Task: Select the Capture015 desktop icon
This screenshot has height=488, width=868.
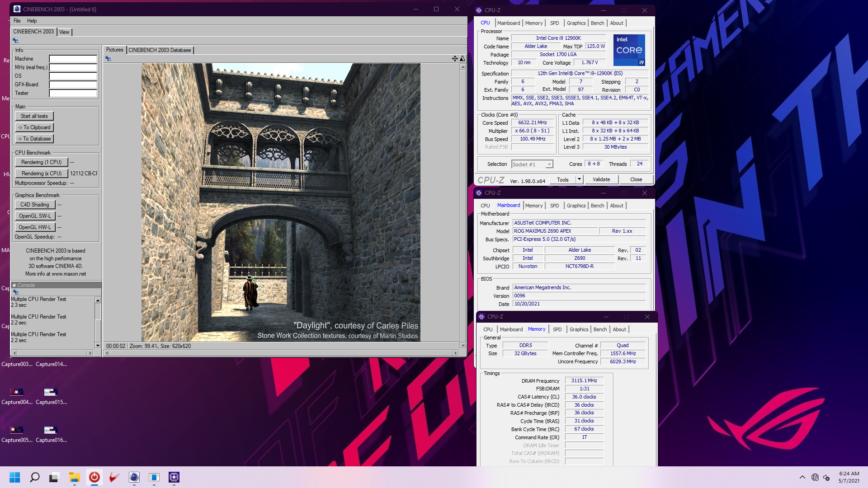Action: pos(51,395)
